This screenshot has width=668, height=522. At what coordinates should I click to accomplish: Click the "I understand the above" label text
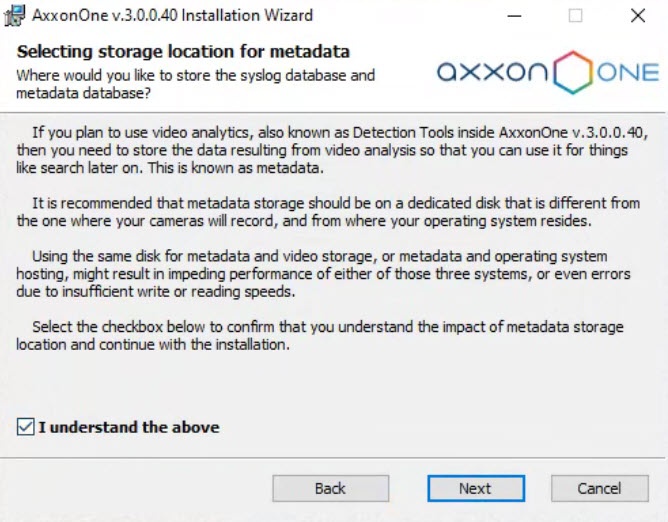128,427
